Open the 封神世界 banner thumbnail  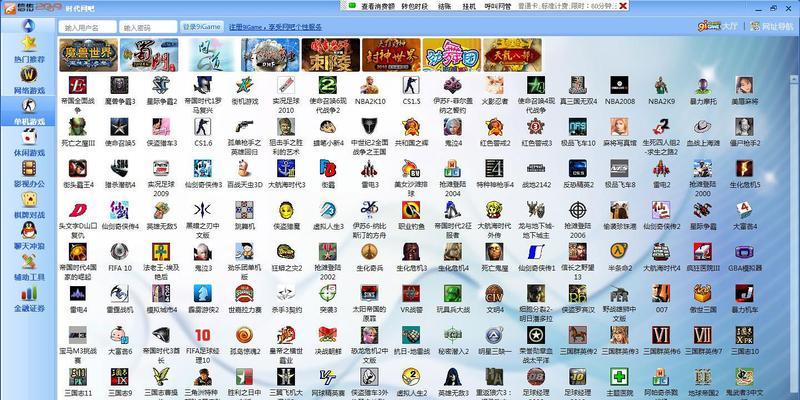[x=391, y=55]
